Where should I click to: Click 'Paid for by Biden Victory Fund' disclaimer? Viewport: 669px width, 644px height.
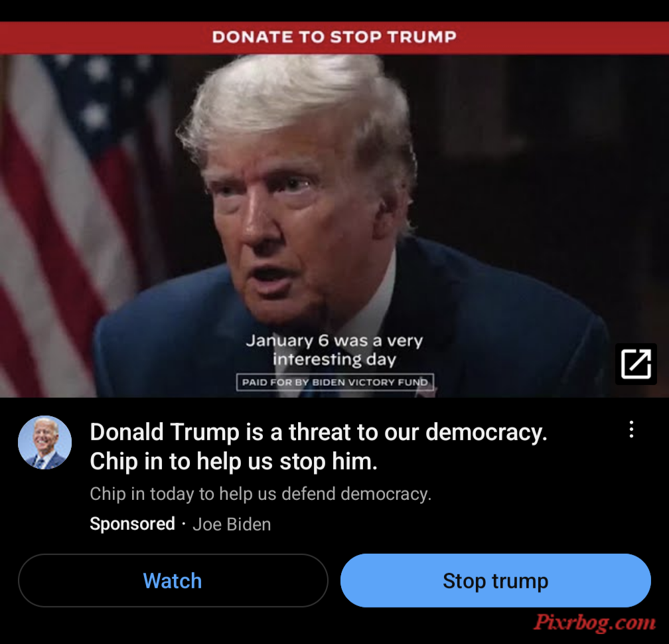[335, 382]
